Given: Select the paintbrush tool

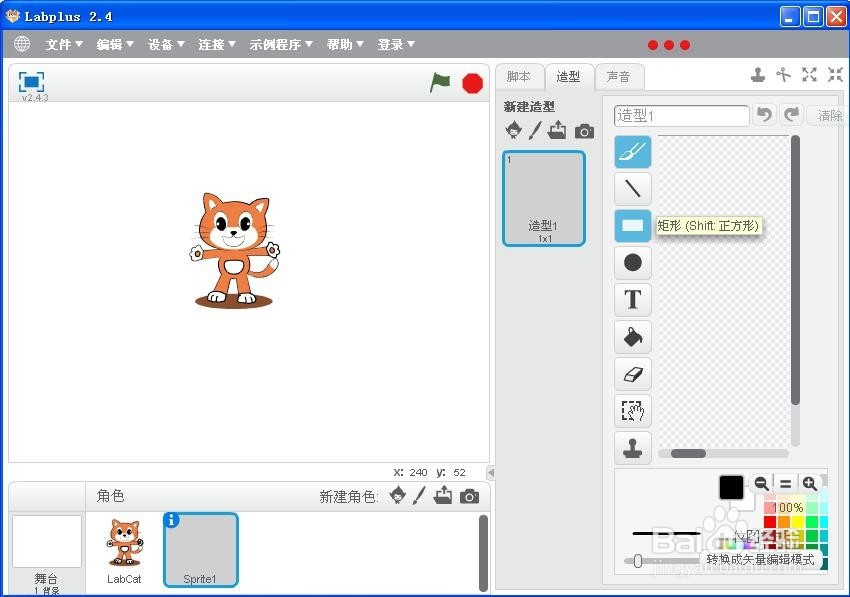Looking at the screenshot, I should [633, 152].
